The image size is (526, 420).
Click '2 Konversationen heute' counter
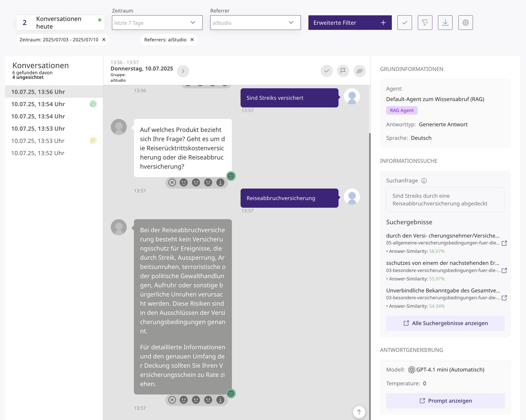point(60,23)
